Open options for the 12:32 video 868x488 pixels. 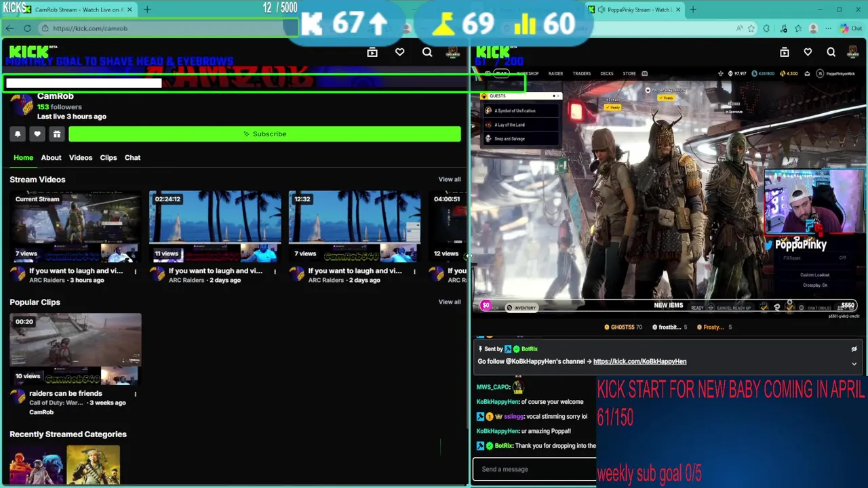click(414, 272)
